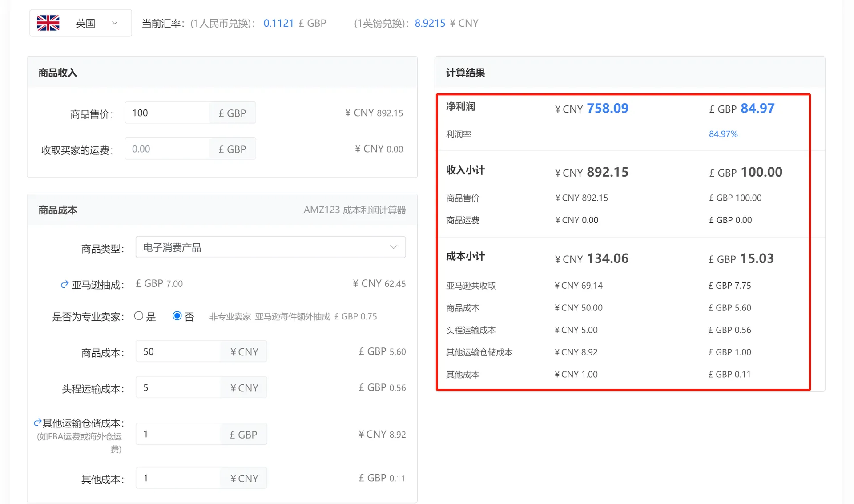Click the refresh icon beside 亚马逊抽成
The image size is (854, 504).
point(64,284)
